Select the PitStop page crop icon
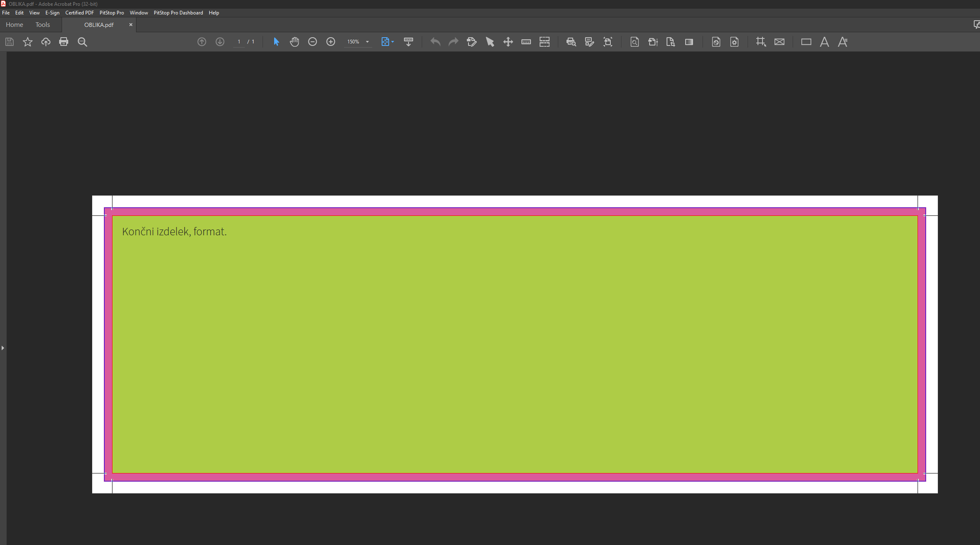 click(x=671, y=42)
